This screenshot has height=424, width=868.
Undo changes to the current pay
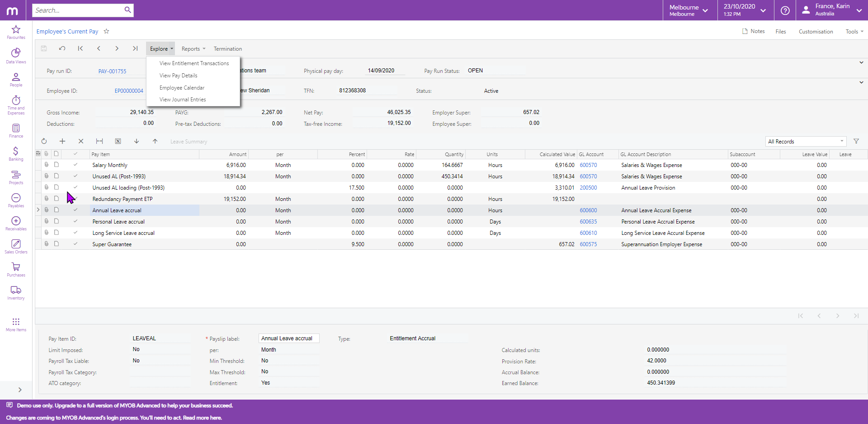(x=62, y=48)
